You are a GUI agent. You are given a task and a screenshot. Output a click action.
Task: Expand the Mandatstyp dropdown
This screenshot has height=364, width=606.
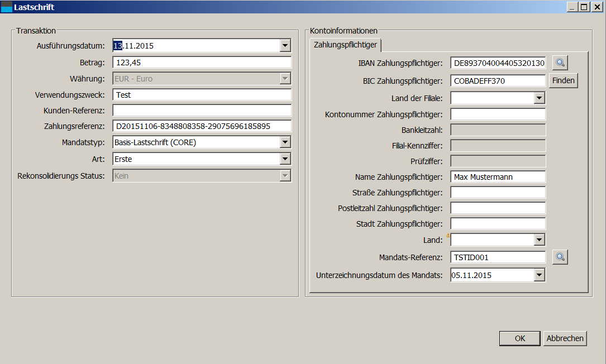tap(285, 142)
